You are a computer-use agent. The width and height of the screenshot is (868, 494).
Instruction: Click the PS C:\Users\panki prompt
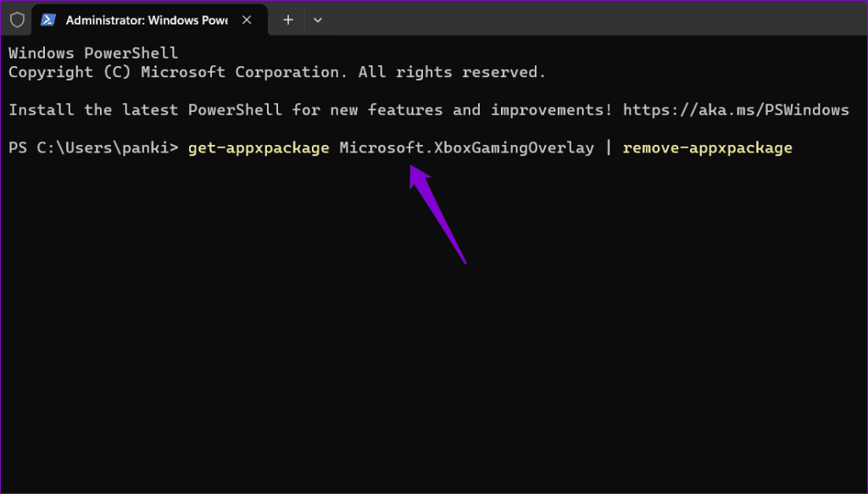coord(93,148)
